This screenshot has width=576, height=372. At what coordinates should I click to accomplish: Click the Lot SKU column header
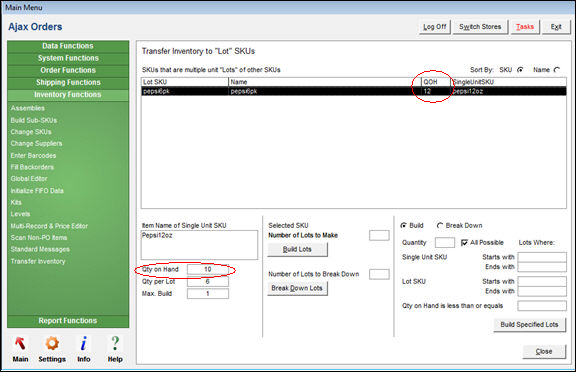[185, 82]
